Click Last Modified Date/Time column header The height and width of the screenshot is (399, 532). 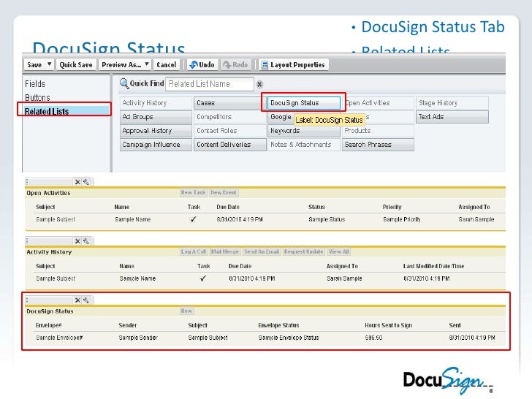pyautogui.click(x=433, y=266)
